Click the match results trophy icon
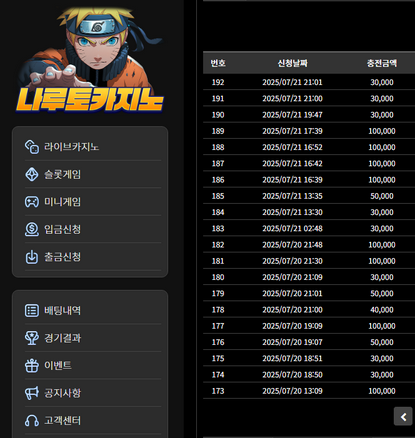This screenshot has width=415, height=438. pos(32,338)
